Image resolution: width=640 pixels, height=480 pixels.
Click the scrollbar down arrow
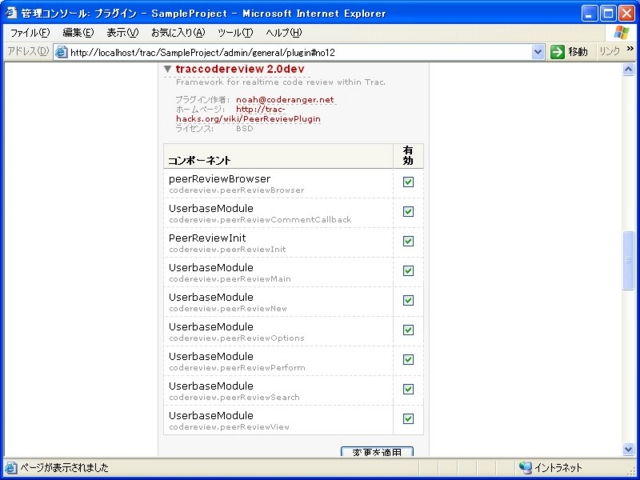tap(629, 449)
